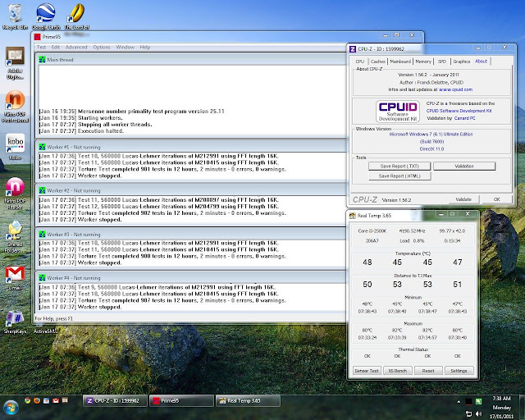Open the www.cpuid.com link
This screenshot has width=525, height=420.
455,89
